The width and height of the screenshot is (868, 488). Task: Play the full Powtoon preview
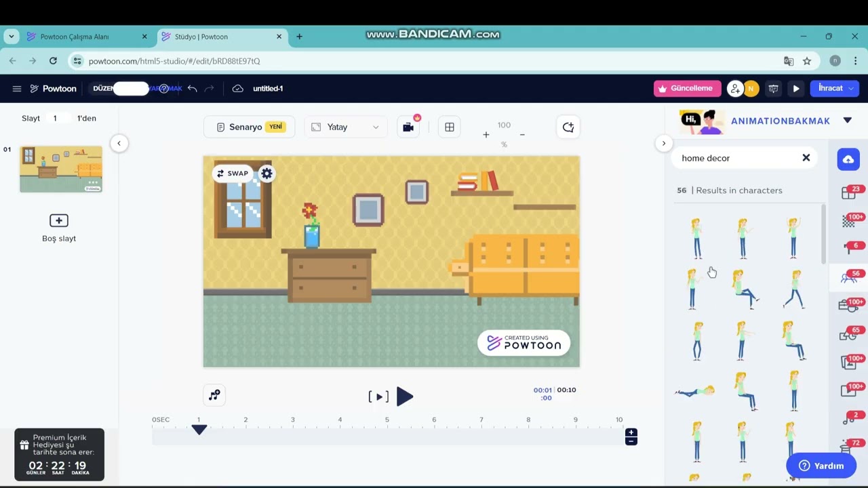[404, 396]
